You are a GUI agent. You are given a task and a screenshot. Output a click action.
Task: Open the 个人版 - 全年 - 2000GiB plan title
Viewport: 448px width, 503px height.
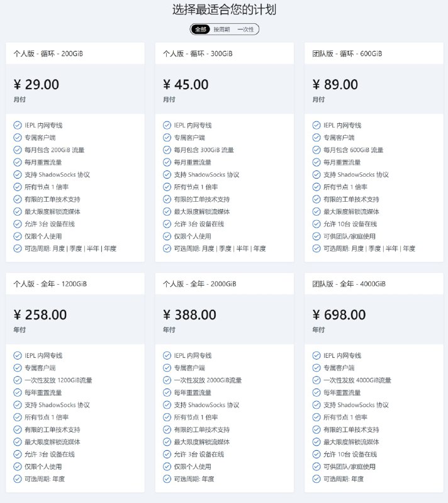click(x=199, y=284)
